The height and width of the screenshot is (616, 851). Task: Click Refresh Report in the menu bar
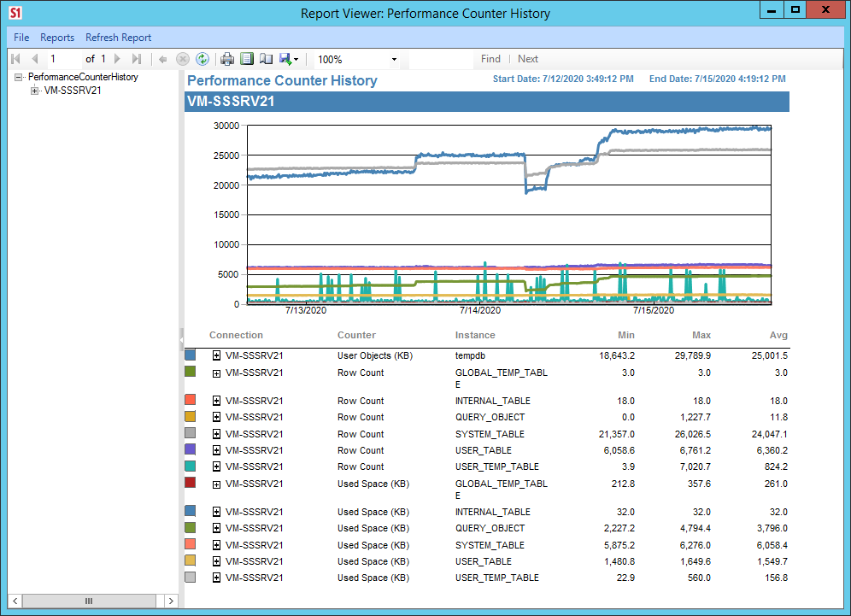coord(118,38)
